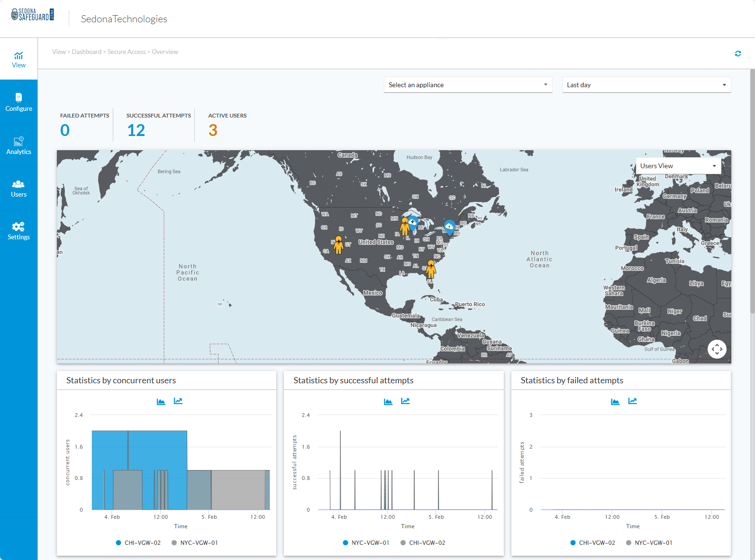
Task: Open the Users View map dropdown
Action: [679, 166]
